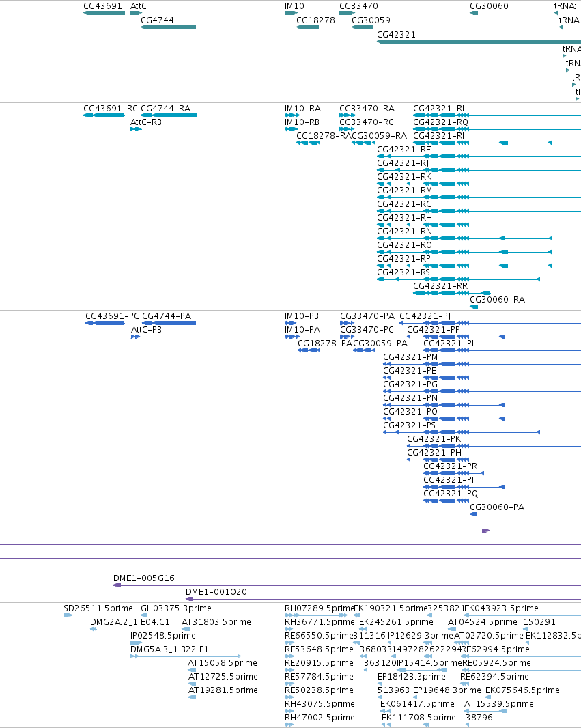Click the CG18278 gene label

tap(315, 20)
